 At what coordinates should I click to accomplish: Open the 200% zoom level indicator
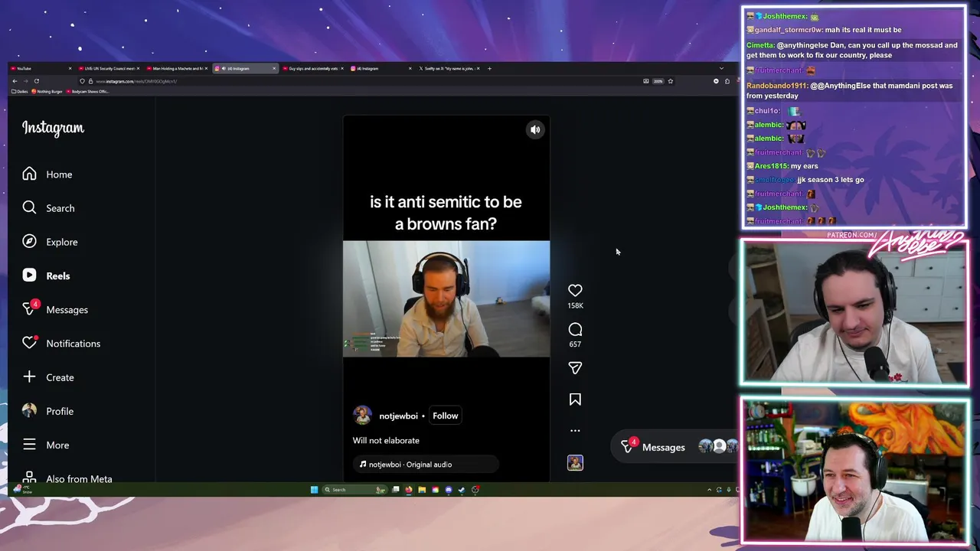point(658,81)
